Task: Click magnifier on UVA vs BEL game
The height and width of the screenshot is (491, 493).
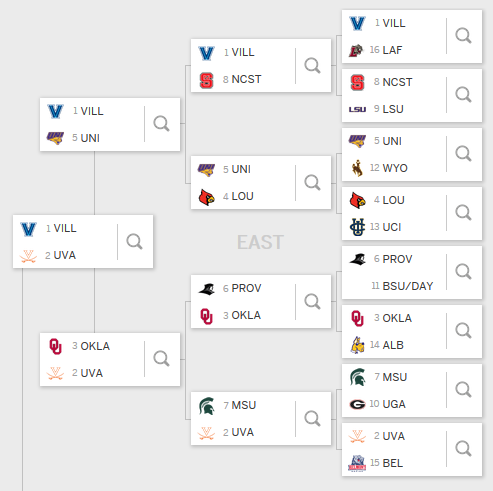Action: click(x=463, y=449)
